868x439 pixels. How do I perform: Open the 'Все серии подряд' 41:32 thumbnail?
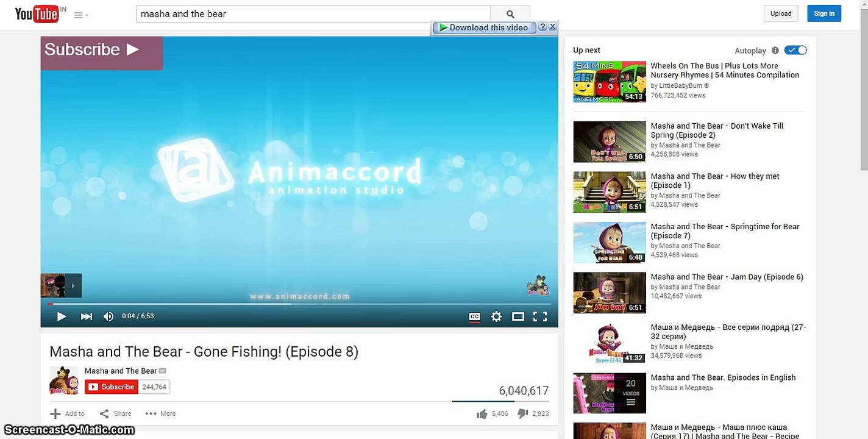point(610,343)
